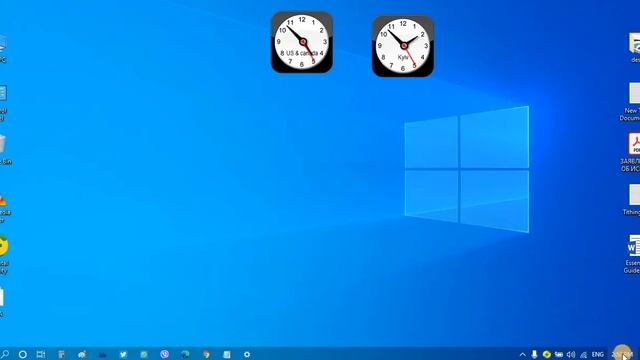
Task: Click the white microphone-shaped tray icon
Action: [x=534, y=354]
